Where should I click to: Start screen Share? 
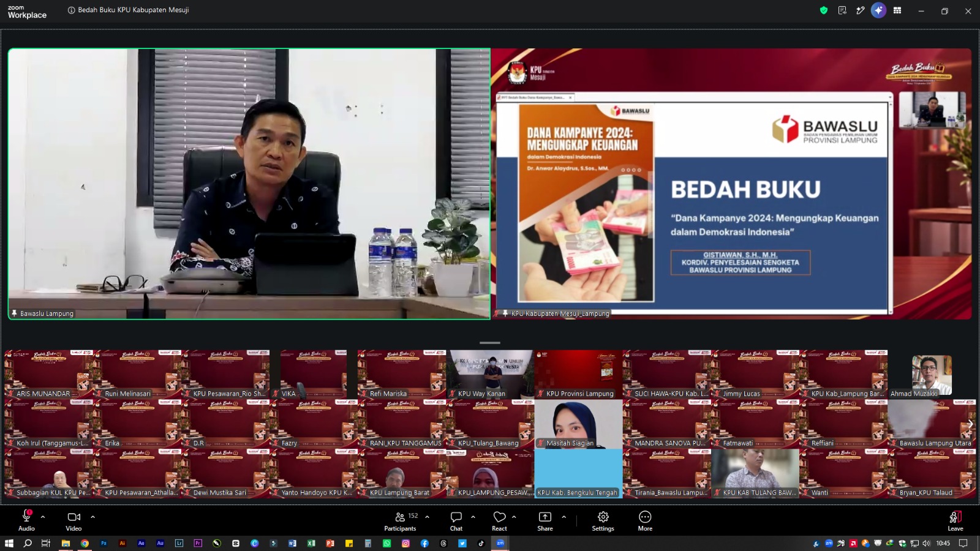point(545,520)
